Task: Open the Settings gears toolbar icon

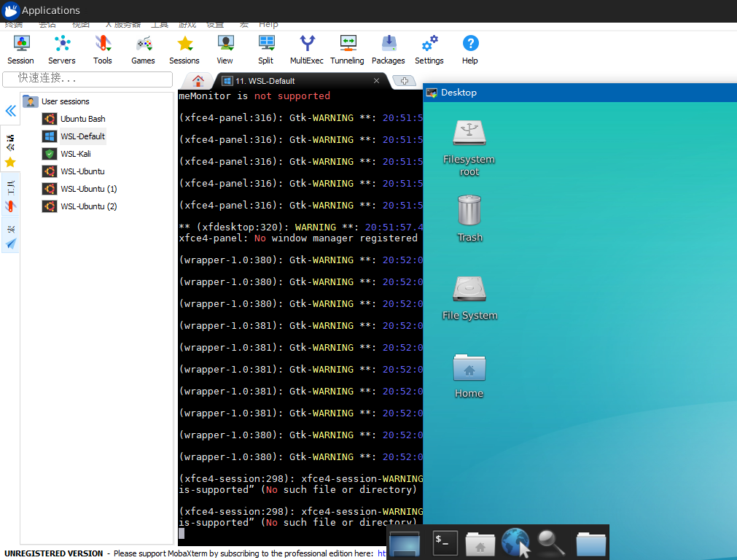Action: (429, 50)
